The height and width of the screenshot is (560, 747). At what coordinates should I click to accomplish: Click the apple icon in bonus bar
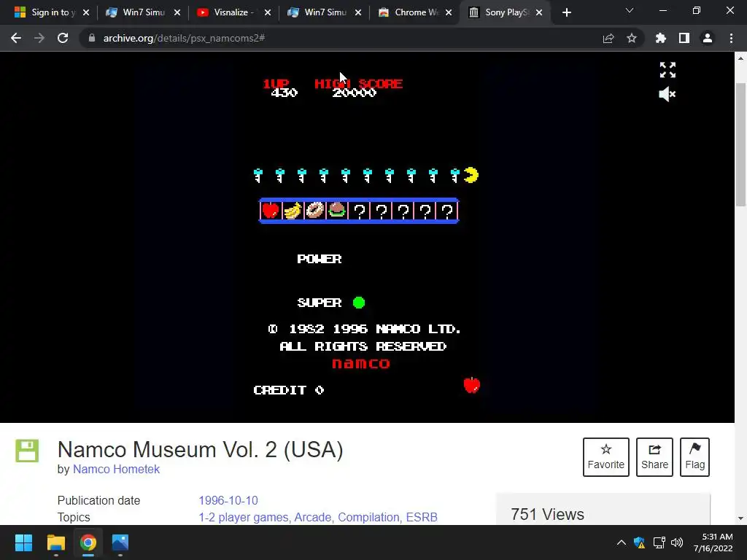pyautogui.click(x=271, y=210)
